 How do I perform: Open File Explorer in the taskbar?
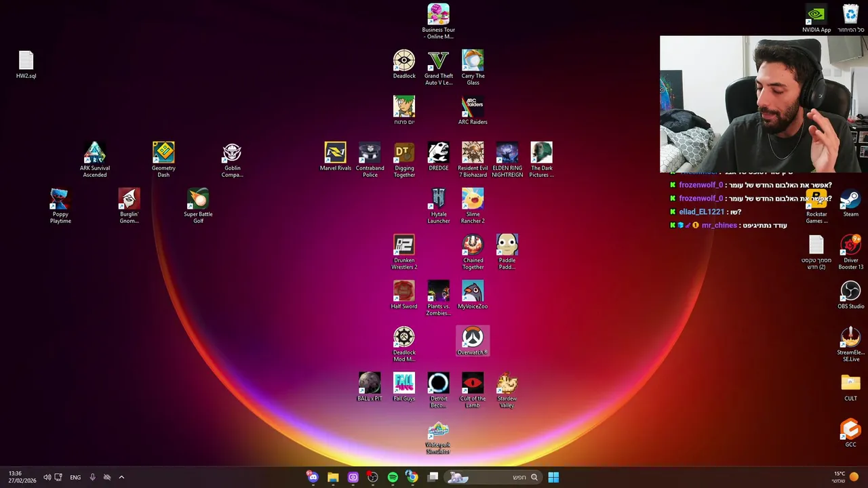tap(333, 477)
